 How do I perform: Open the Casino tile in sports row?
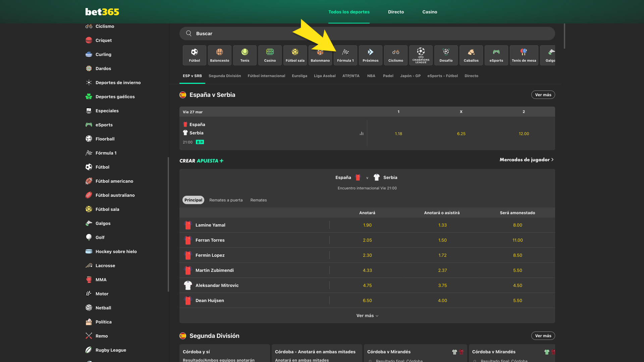(270, 55)
